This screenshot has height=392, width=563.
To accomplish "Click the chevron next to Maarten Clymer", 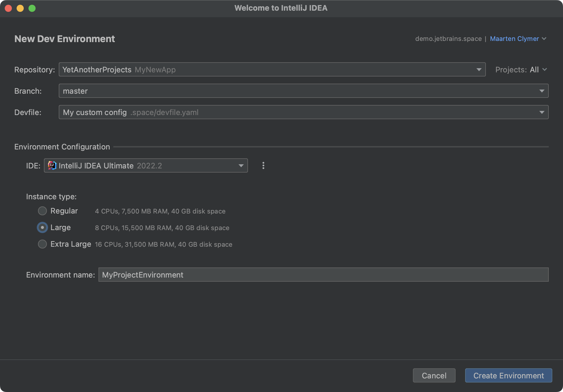I will (x=544, y=39).
